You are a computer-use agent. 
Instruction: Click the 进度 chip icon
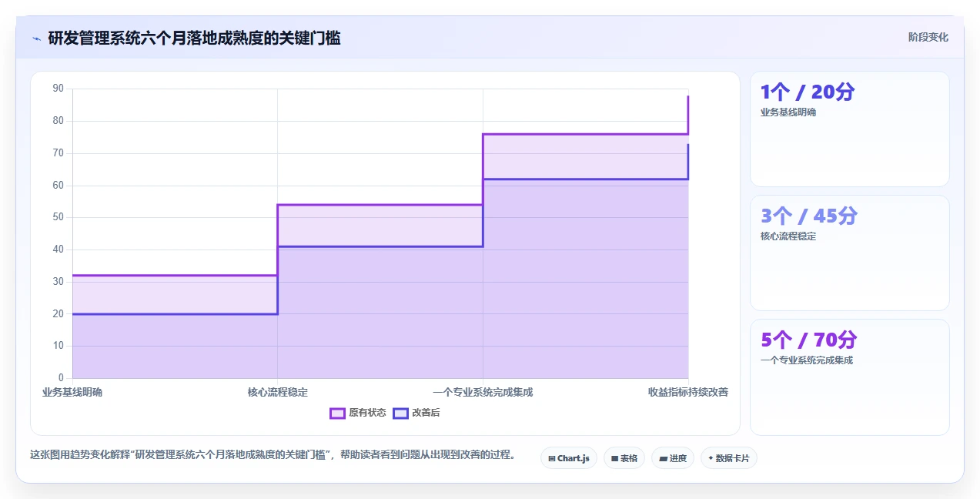[x=663, y=458]
